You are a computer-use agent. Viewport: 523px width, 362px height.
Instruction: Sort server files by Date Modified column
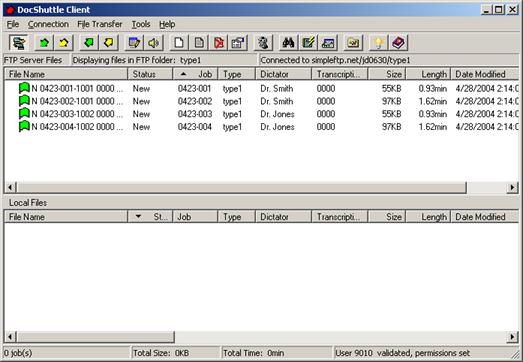pyautogui.click(x=485, y=74)
